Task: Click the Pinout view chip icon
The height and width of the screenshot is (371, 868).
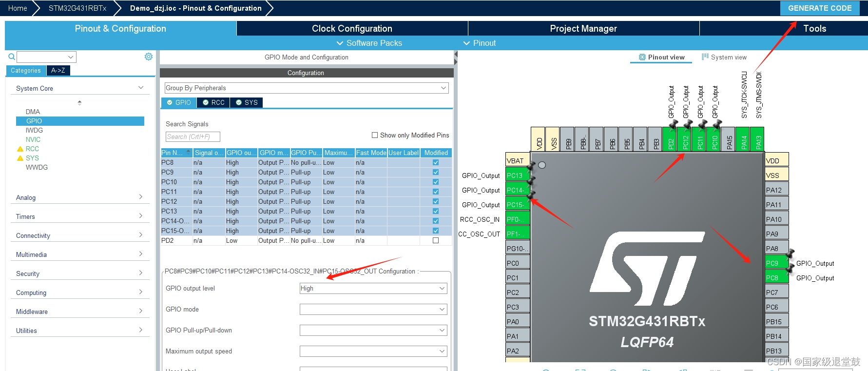Action: (642, 57)
